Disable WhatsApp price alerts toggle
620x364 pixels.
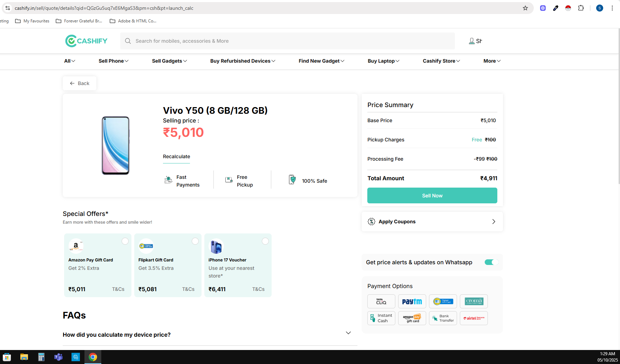click(x=491, y=262)
